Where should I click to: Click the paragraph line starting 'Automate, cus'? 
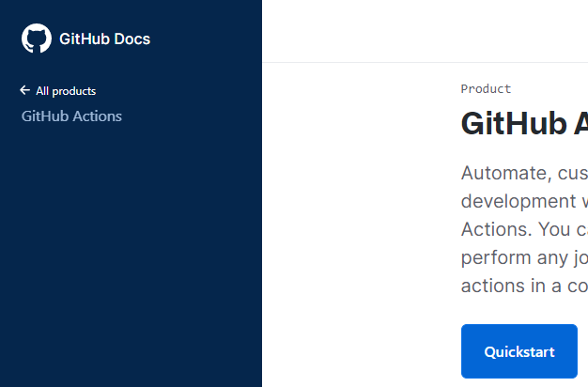click(x=524, y=173)
